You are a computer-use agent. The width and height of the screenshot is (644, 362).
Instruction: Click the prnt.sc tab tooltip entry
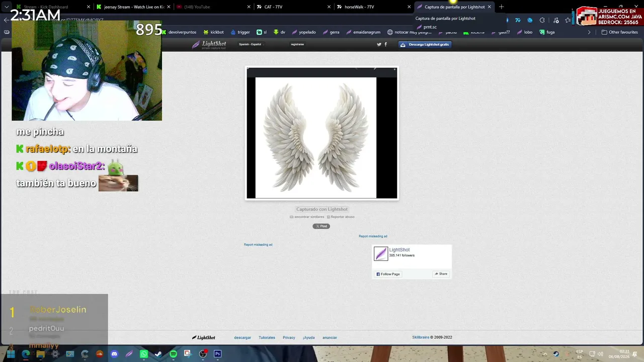click(x=427, y=27)
